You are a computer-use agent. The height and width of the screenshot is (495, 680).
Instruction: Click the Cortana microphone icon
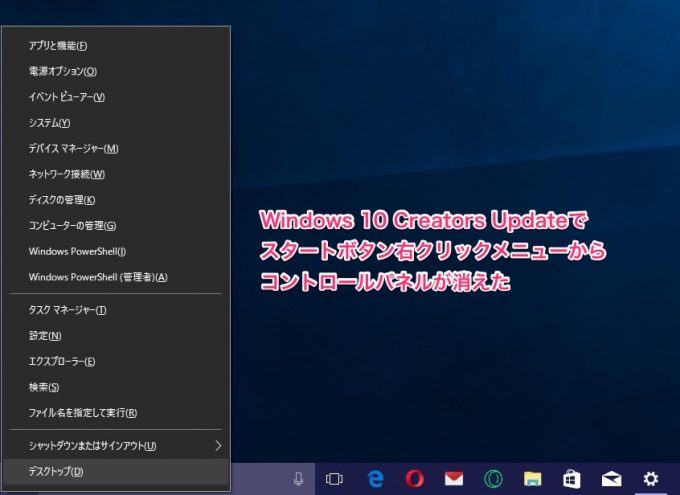click(298, 479)
